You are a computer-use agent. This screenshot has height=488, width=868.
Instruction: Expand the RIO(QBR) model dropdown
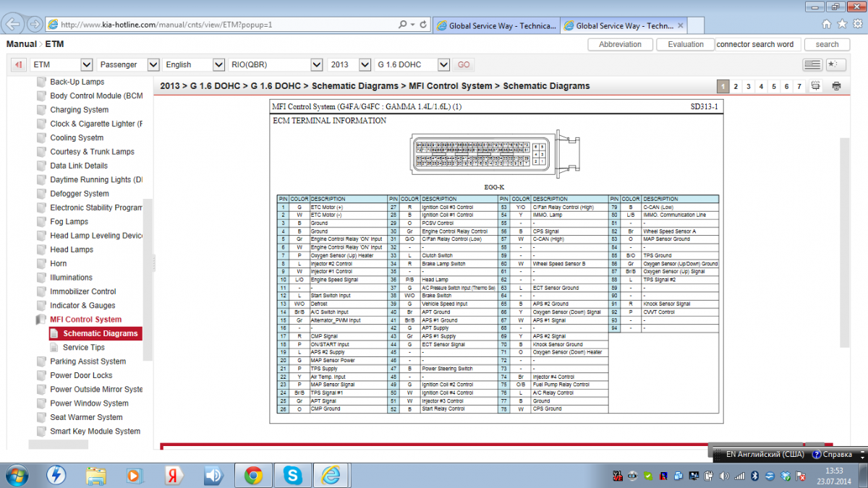(x=275, y=64)
